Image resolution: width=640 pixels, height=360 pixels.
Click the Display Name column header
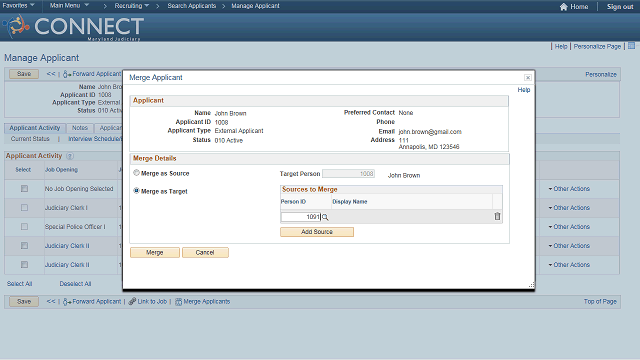click(x=349, y=202)
